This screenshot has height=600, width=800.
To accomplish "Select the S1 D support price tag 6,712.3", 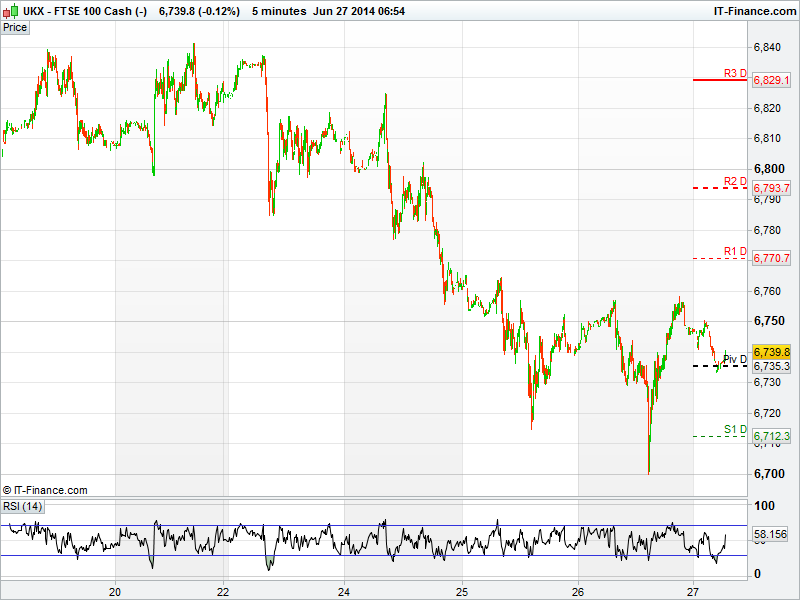I will tap(771, 436).
